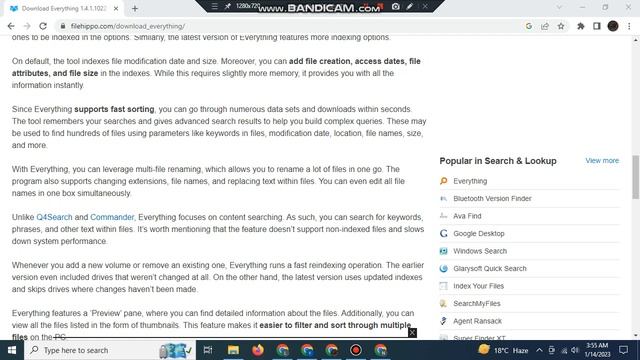Close the bottom ad banner X
Image resolution: width=640 pixels, height=360 pixels.
coord(412,333)
